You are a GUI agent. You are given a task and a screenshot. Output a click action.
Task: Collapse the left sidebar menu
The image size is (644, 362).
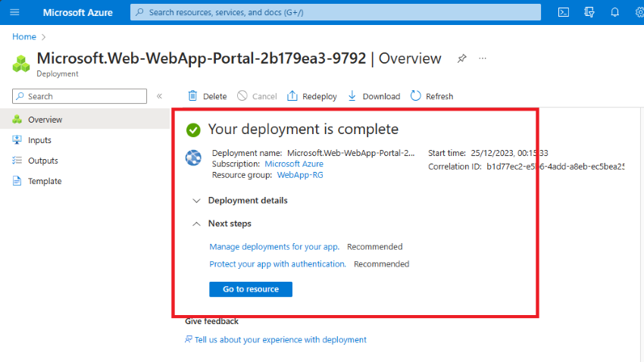[159, 96]
